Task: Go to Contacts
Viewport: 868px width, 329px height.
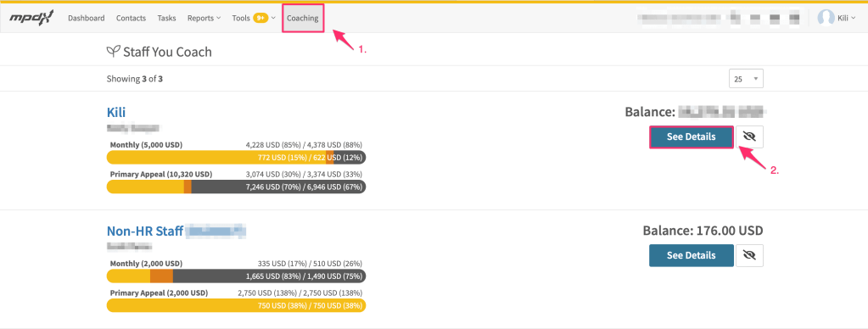Action: [x=132, y=19]
